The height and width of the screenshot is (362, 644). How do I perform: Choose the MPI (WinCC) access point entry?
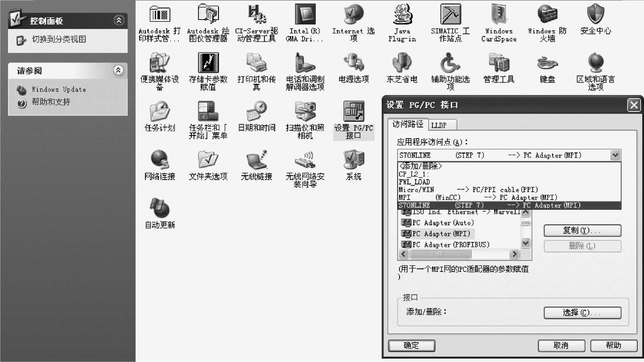coord(509,197)
